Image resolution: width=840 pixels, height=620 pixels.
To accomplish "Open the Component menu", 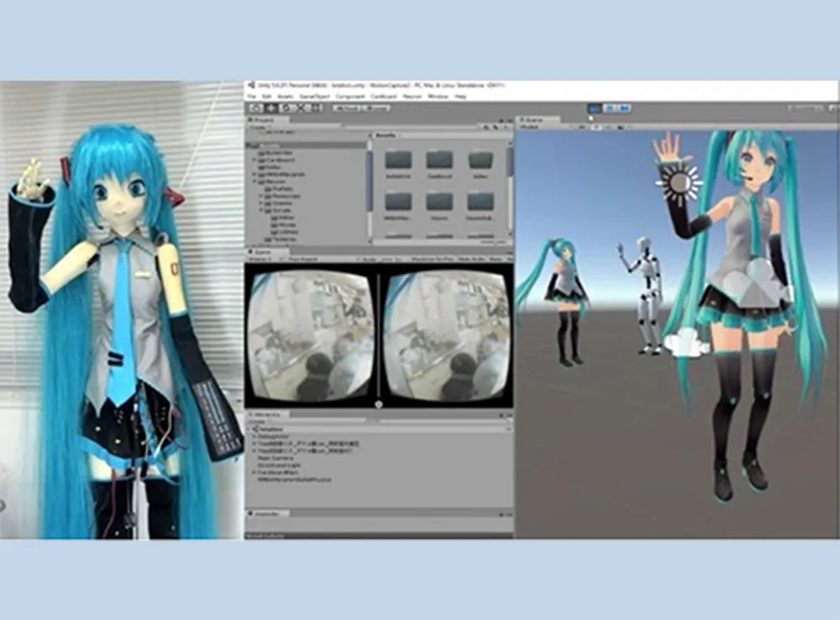I will click(350, 97).
